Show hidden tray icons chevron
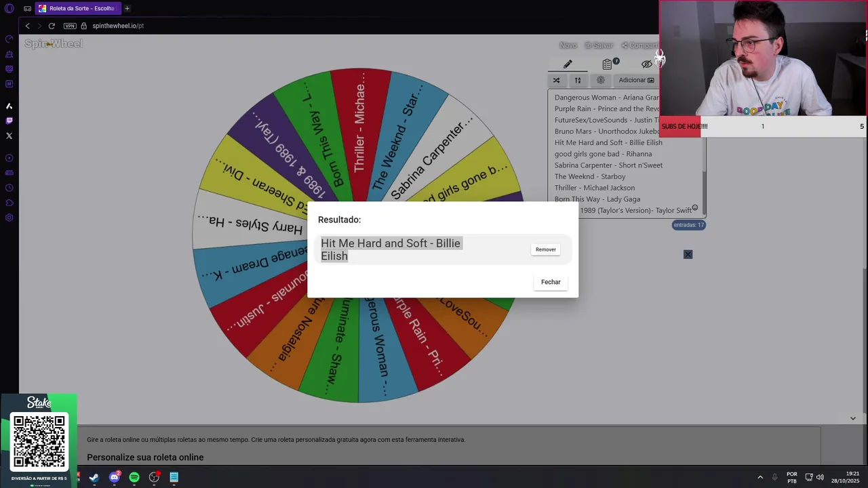Screen dimensions: 868x488 click(x=759, y=477)
